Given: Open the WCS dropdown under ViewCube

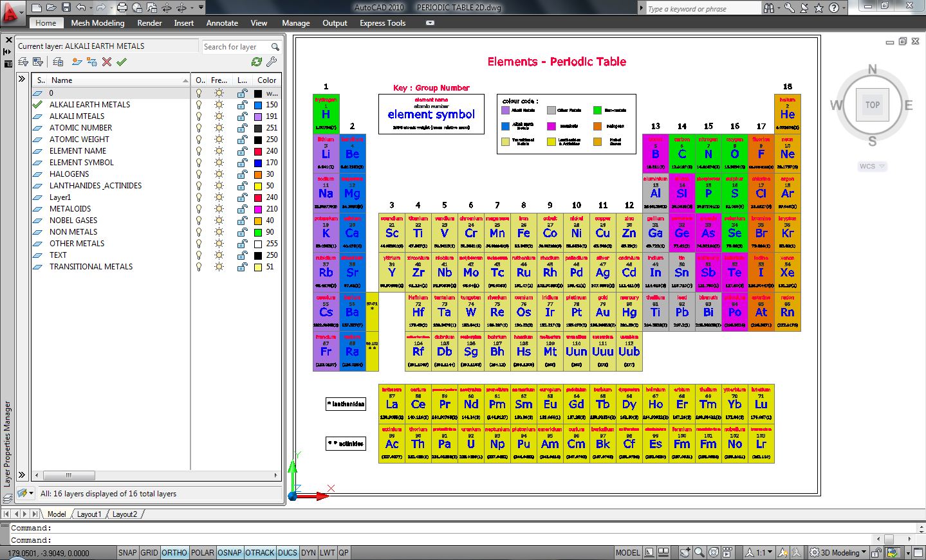Looking at the screenshot, I should 872,166.
